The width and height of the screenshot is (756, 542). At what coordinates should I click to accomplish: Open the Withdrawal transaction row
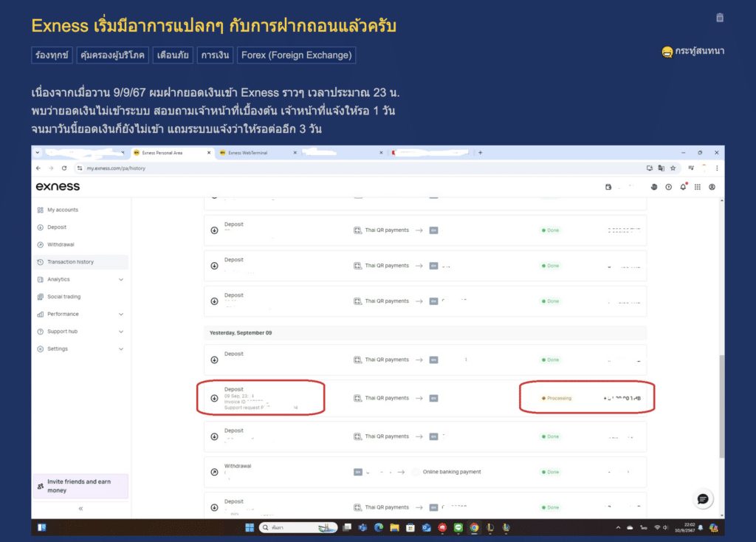coord(425,472)
